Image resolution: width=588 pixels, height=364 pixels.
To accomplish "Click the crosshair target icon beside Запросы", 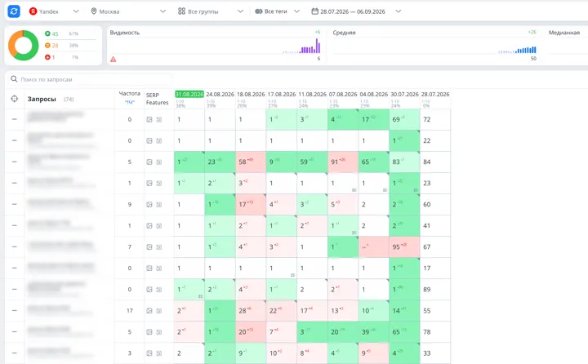I will (x=14, y=99).
